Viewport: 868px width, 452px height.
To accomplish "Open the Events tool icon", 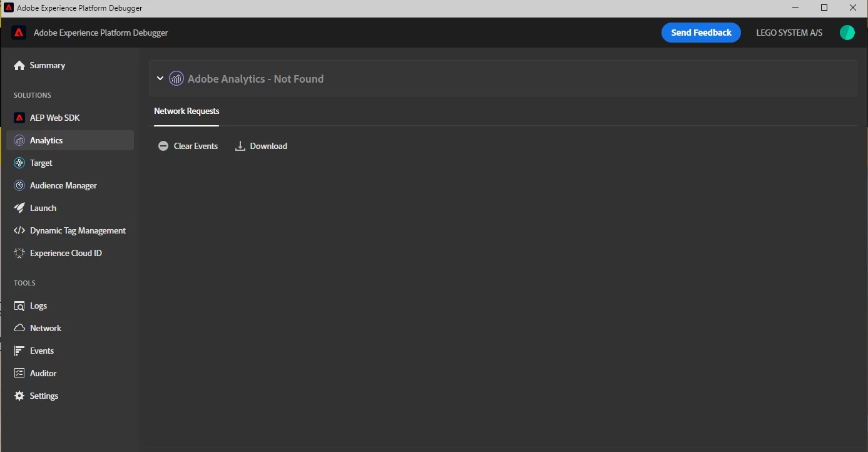I will click(x=19, y=351).
